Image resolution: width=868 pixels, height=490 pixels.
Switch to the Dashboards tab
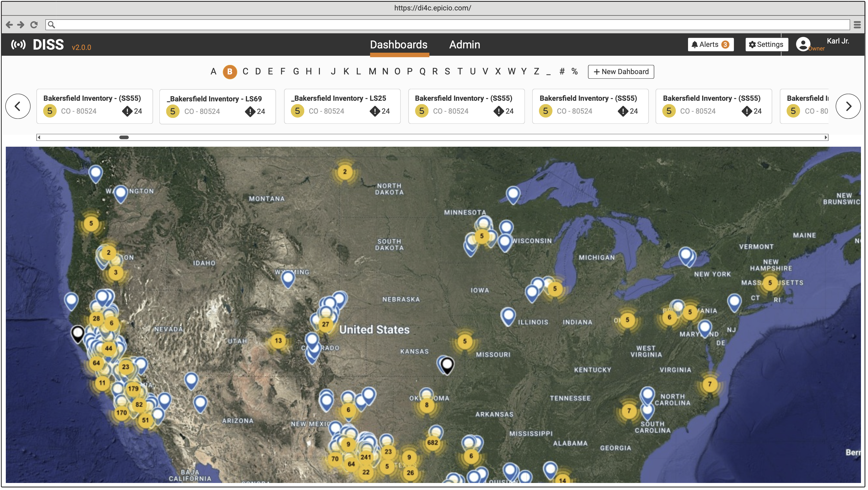coord(399,44)
